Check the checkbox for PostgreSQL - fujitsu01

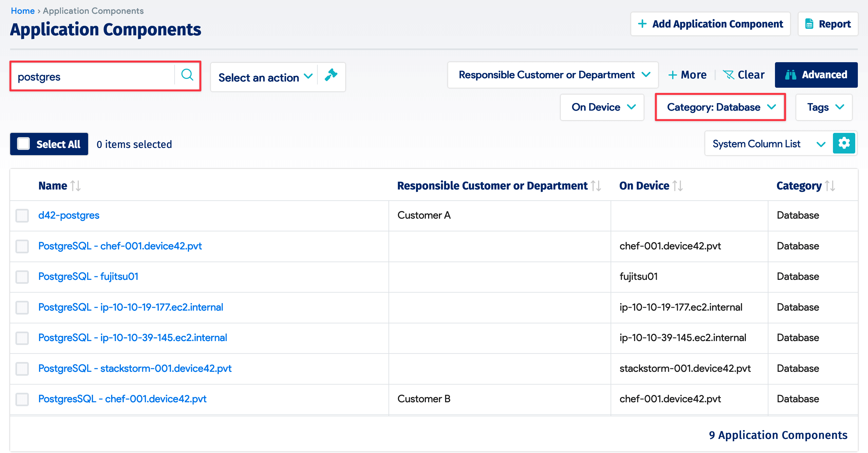coord(22,277)
